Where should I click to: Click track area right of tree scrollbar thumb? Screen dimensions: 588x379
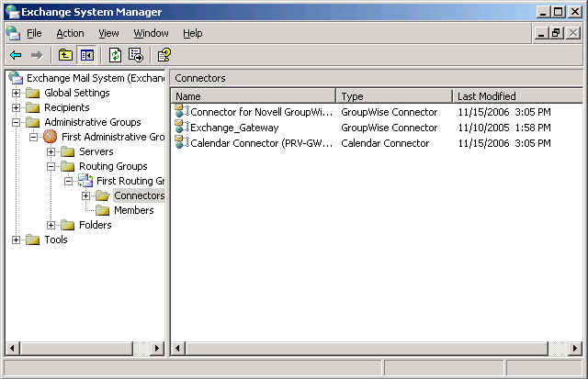[141, 349]
